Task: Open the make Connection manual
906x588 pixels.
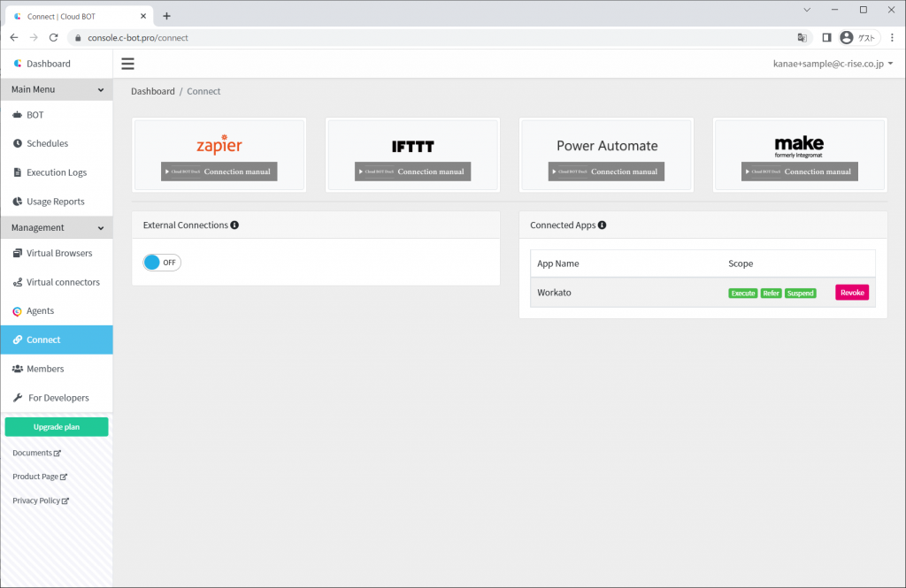Action: pos(800,172)
